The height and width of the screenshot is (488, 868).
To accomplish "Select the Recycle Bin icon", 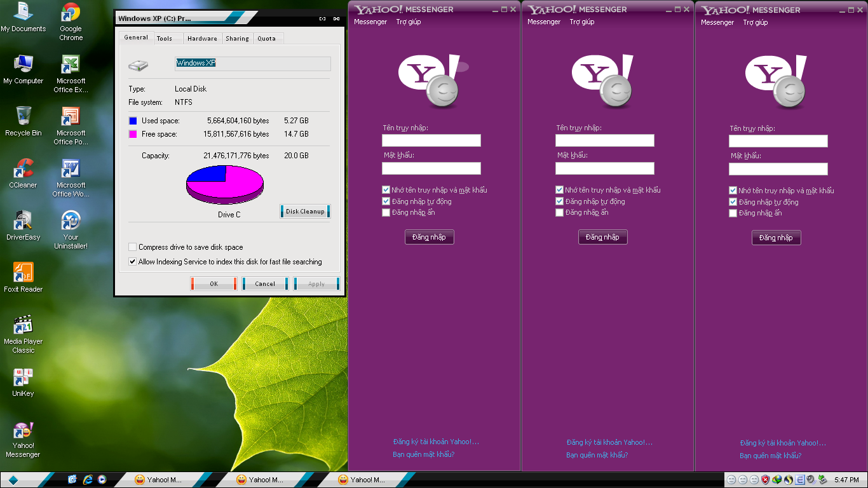I will 24,122.
